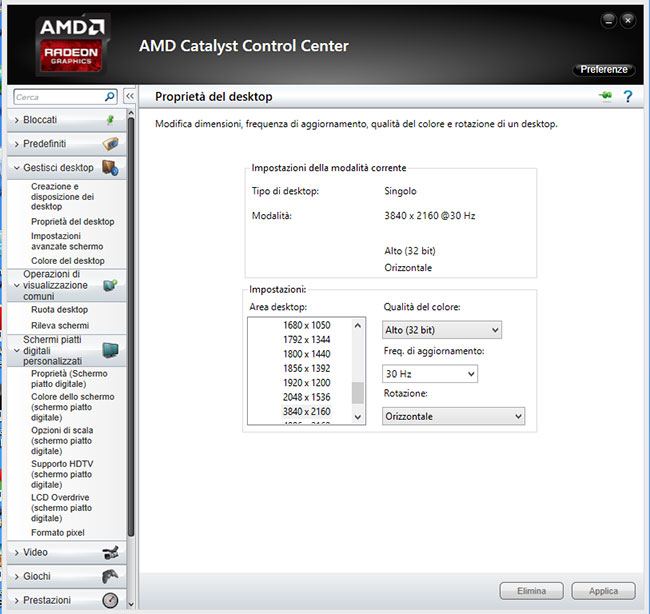This screenshot has width=650, height=614.
Task: Click the Preferenze button
Action: click(x=604, y=69)
